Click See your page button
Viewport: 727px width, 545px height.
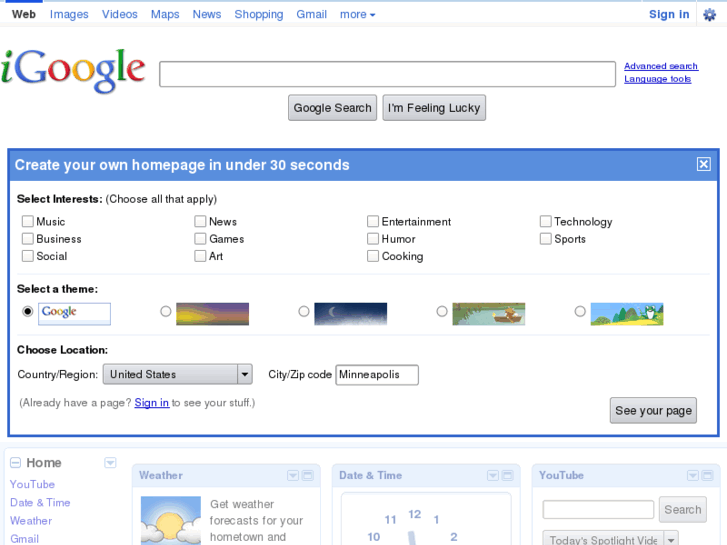[653, 410]
